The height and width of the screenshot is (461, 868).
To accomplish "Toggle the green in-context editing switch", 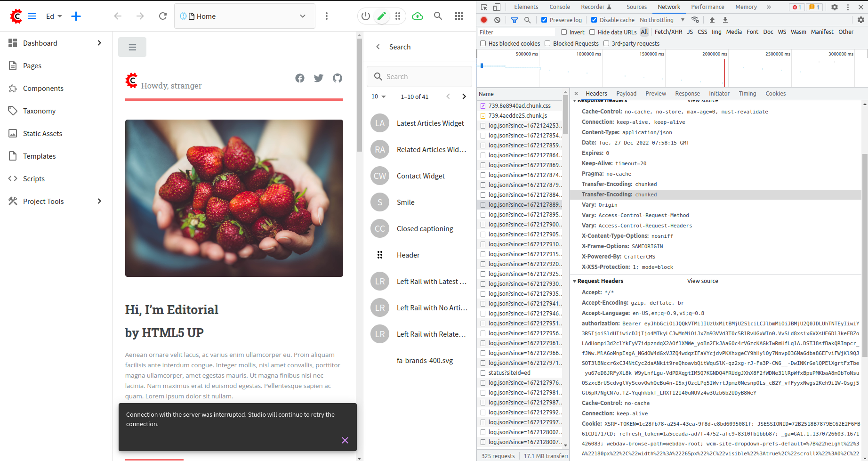I will (x=382, y=16).
